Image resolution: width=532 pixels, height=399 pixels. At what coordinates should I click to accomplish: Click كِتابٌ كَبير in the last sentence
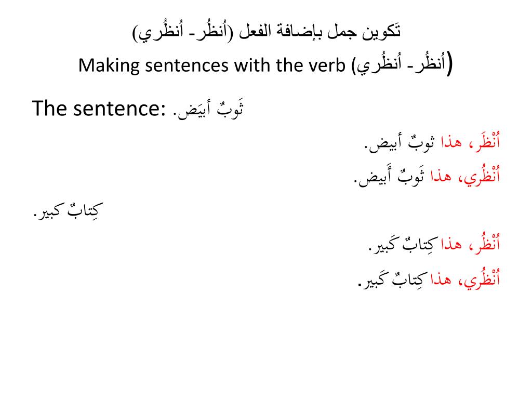coord(392,279)
